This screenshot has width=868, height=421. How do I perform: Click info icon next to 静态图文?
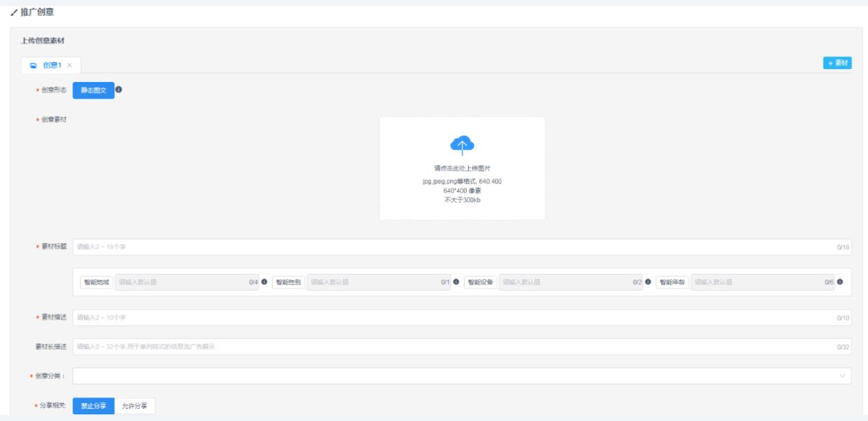point(119,90)
